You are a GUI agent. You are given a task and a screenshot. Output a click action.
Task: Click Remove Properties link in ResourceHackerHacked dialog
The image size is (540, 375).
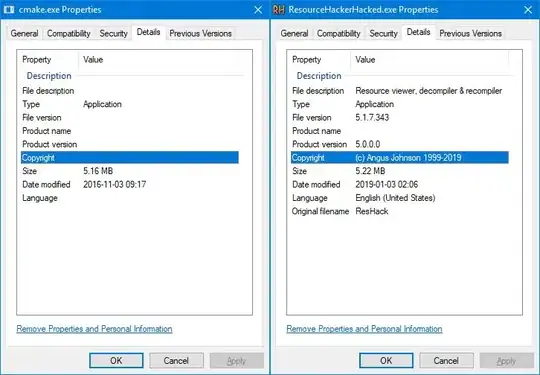pos(364,329)
